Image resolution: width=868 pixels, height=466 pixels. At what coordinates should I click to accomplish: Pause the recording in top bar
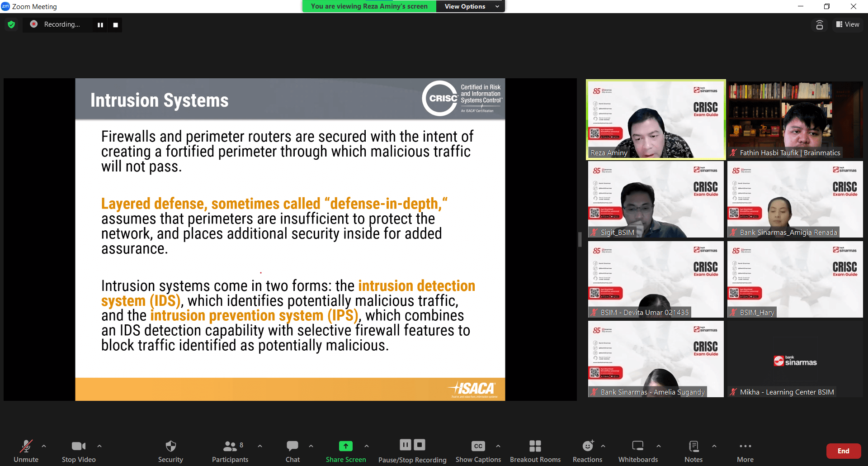point(100,25)
